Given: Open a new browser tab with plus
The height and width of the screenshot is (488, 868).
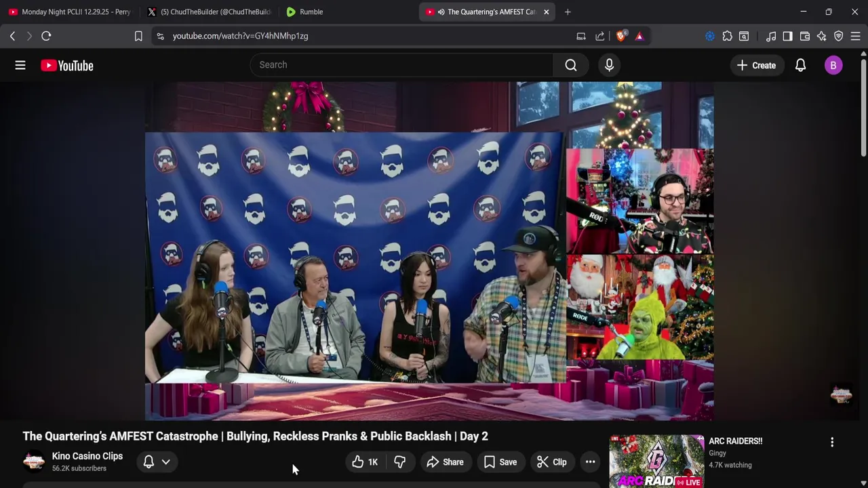Looking at the screenshot, I should 568,12.
